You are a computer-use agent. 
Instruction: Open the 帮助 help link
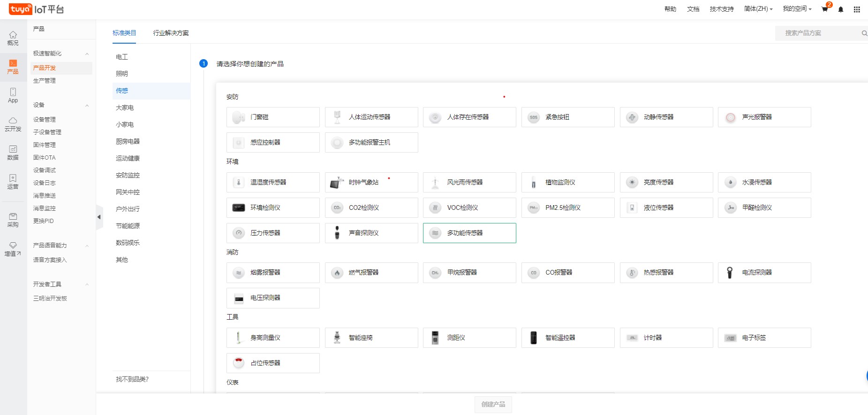tap(670, 9)
